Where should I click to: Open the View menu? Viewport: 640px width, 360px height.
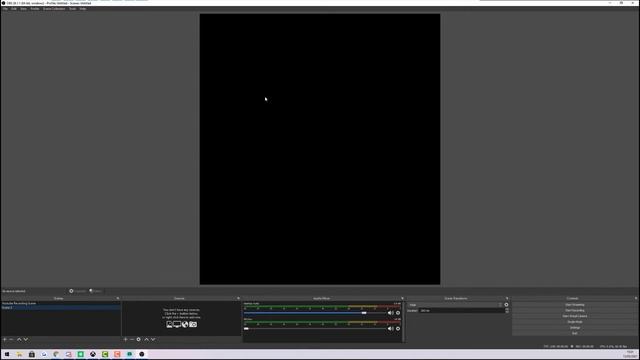coord(23,9)
